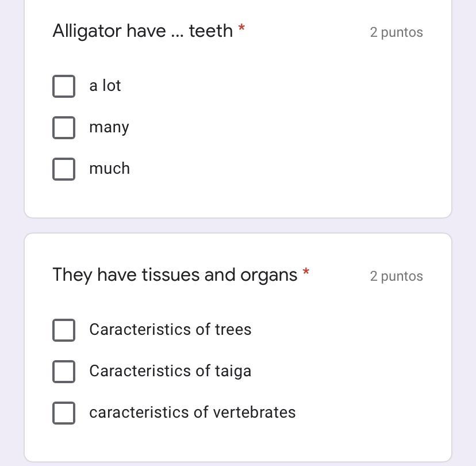
Task: Click the red asterisk beside 'teeth'
Action: pos(241,28)
